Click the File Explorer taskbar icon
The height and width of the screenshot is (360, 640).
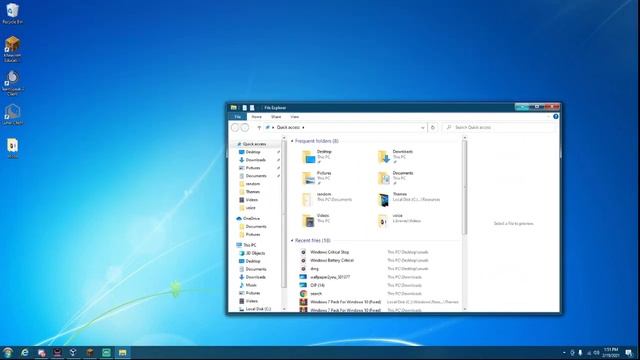click(x=122, y=352)
